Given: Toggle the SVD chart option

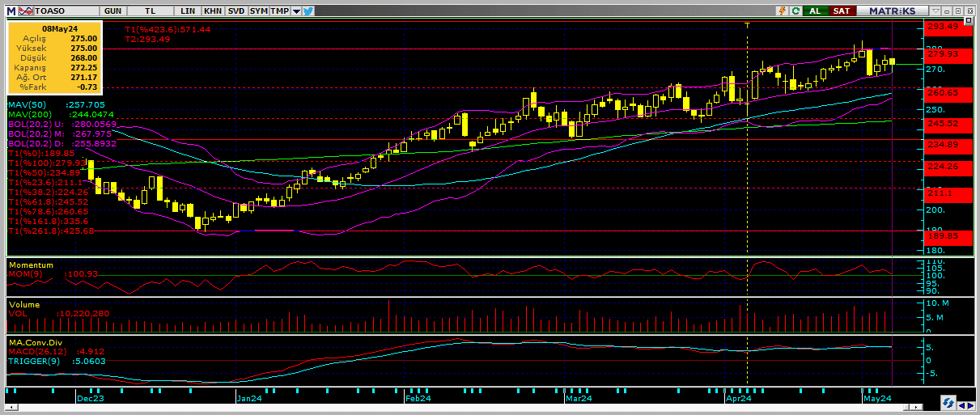Looking at the screenshot, I should 235,11.
